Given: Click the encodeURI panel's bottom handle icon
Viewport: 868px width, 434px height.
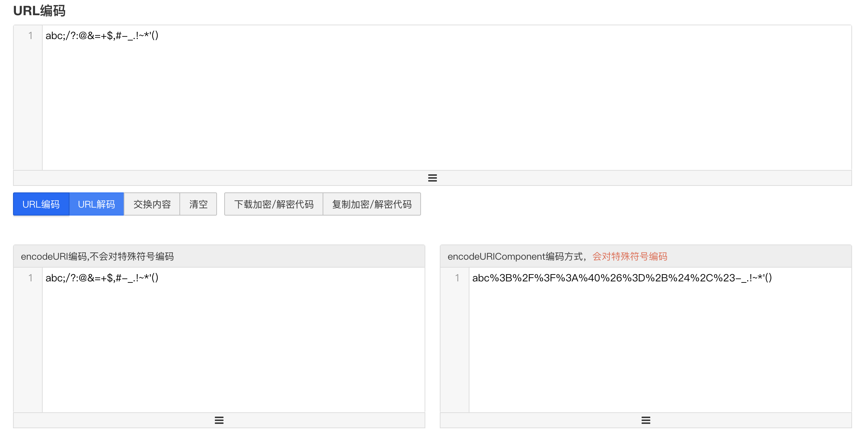Looking at the screenshot, I should click(219, 420).
